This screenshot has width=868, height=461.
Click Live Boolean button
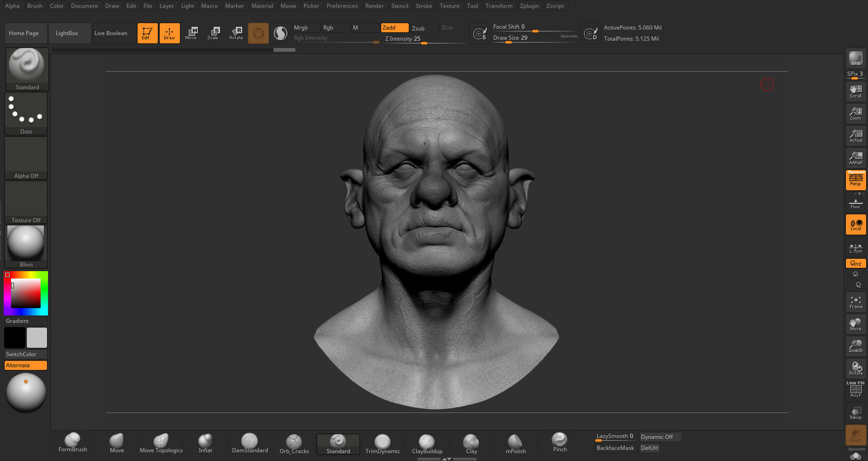click(114, 33)
